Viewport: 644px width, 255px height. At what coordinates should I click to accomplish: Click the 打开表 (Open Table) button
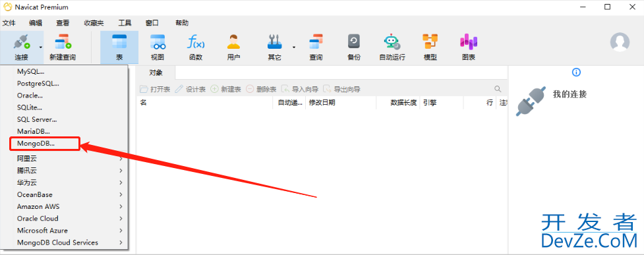click(155, 89)
